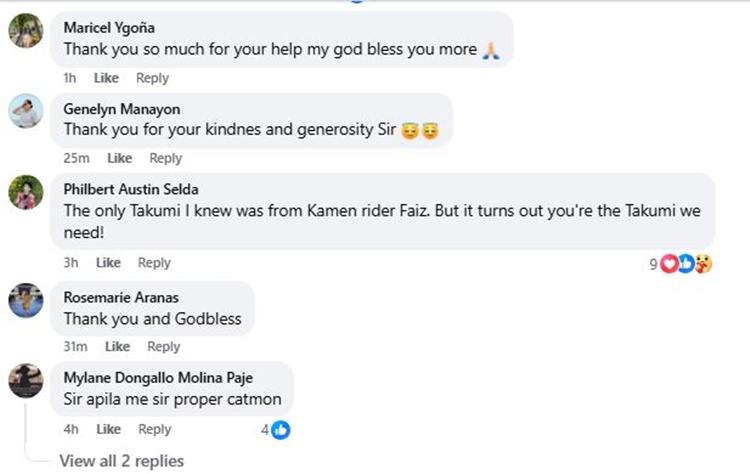Click the blue like icon on Mylane's comment
The width and height of the screenshot is (750, 474).
281,430
